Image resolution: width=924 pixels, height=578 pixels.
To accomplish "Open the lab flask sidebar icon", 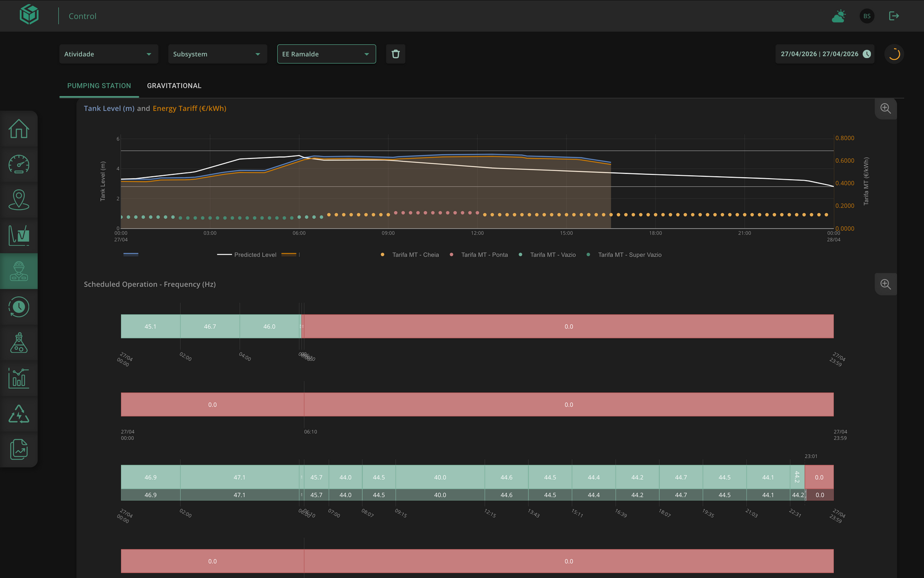I will (x=19, y=342).
